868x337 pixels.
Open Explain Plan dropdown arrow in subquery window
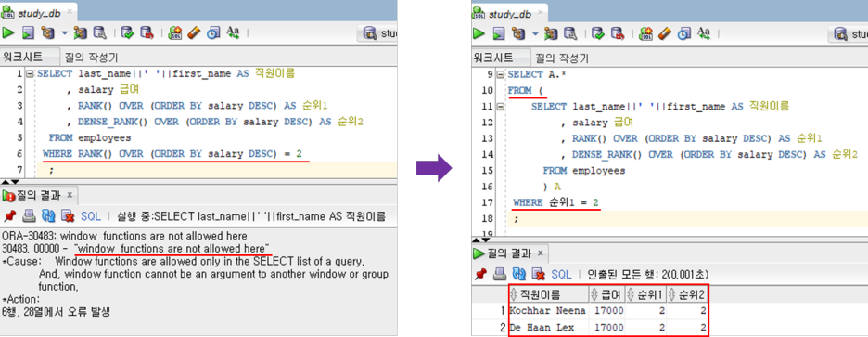click(x=535, y=33)
